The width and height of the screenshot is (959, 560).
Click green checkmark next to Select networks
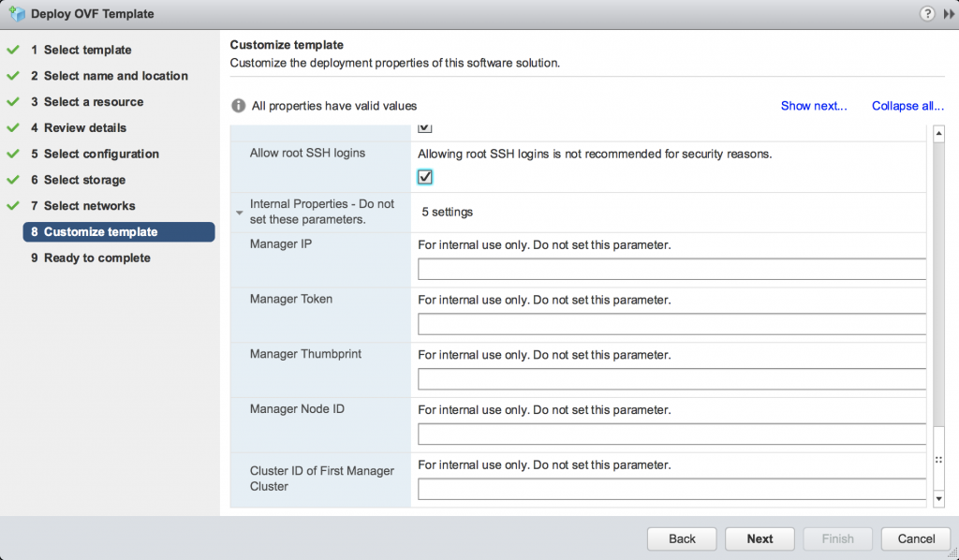(x=13, y=205)
